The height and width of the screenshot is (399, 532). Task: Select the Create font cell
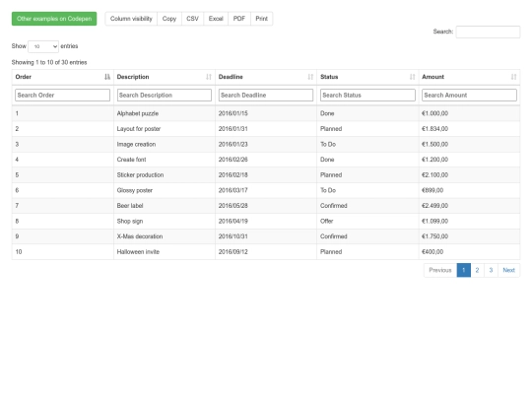click(x=165, y=160)
